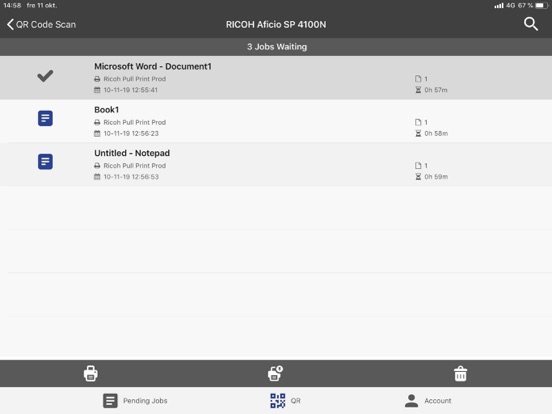The height and width of the screenshot is (414, 552).
Task: Click the 0h 57m remaining time
Action: point(436,90)
